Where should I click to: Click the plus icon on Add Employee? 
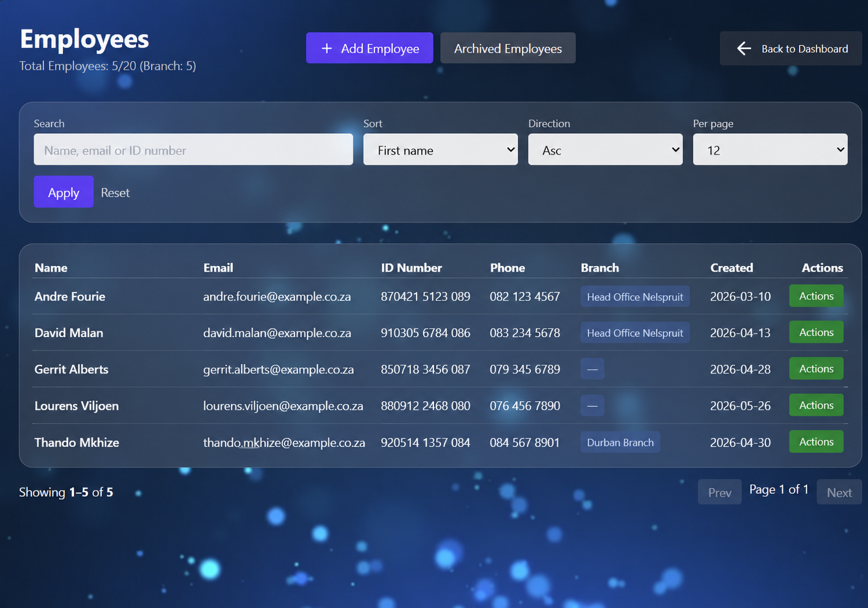point(327,49)
